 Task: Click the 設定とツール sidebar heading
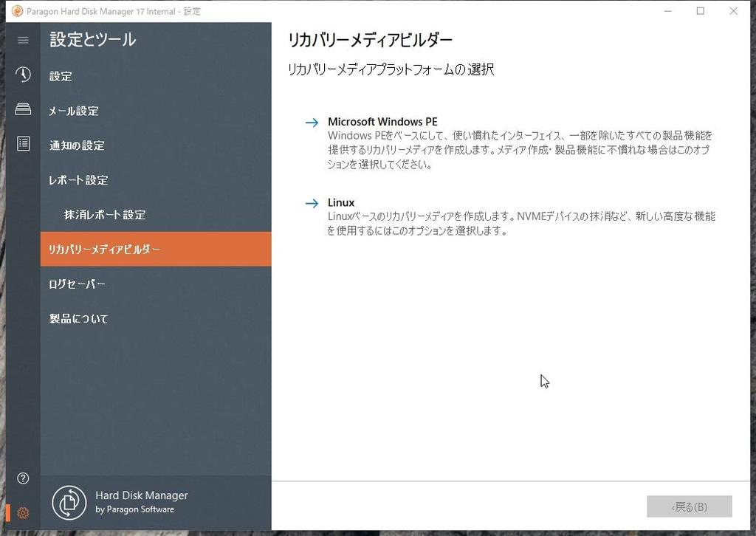(92, 40)
